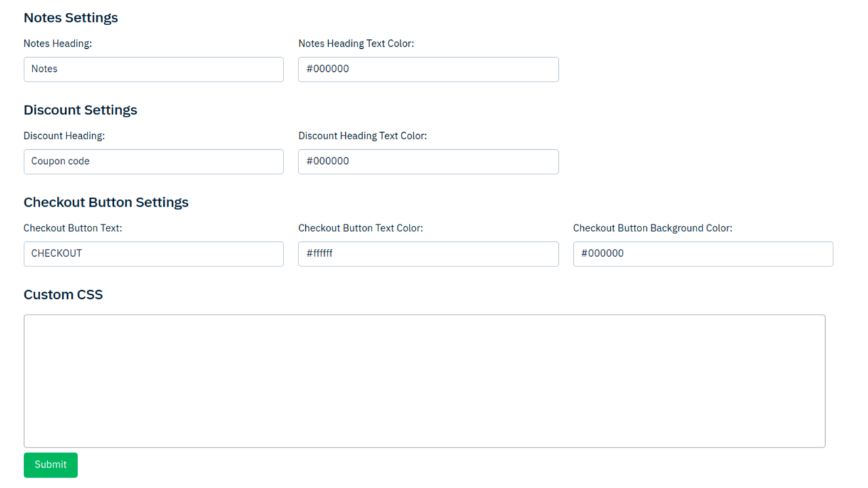Click the Discount Settings section title
The height and width of the screenshot is (488, 868).
(81, 110)
